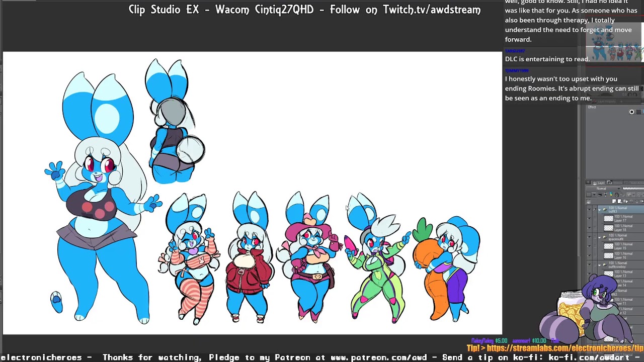Hide Layer 16 with its eye icon
The image size is (644, 362).
coord(589,255)
